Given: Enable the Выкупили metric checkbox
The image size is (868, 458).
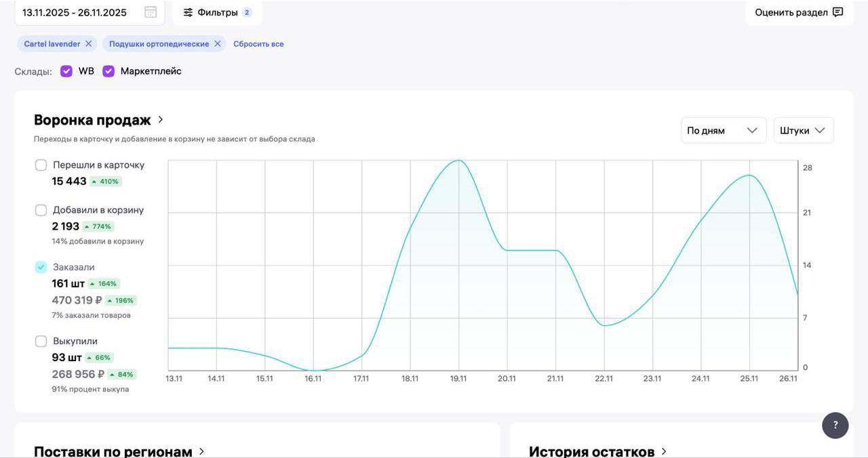Looking at the screenshot, I should tap(41, 341).
